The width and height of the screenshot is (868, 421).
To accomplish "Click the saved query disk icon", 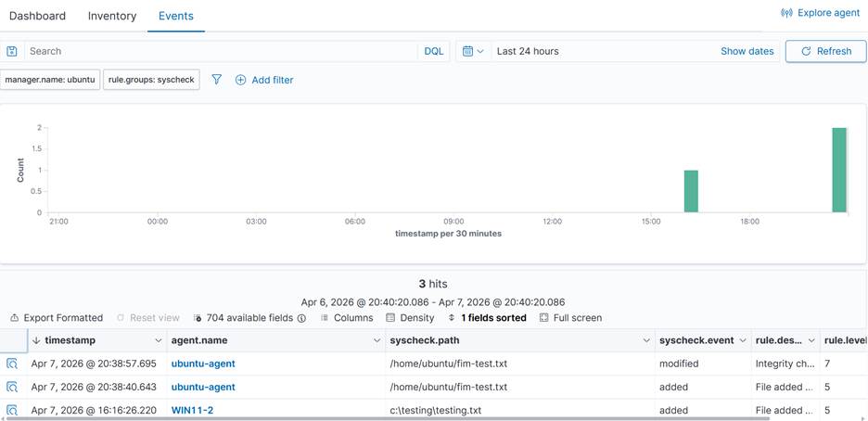I will point(12,51).
